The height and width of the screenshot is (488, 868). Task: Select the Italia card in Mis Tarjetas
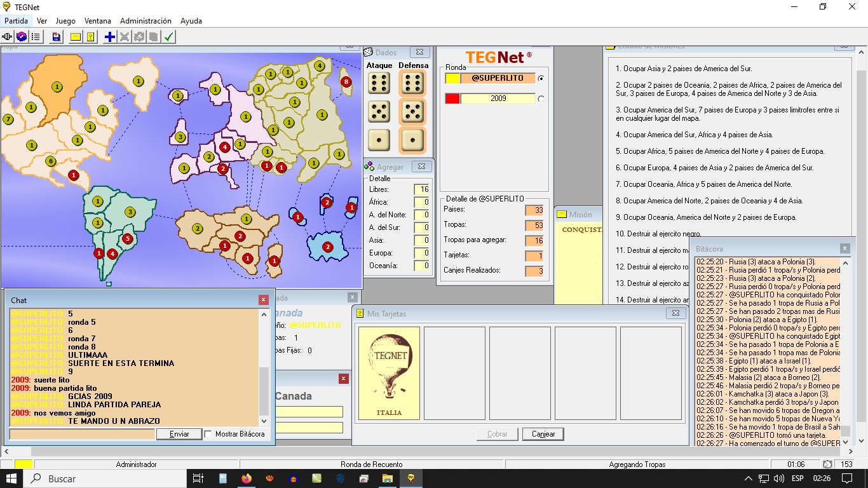pos(389,373)
